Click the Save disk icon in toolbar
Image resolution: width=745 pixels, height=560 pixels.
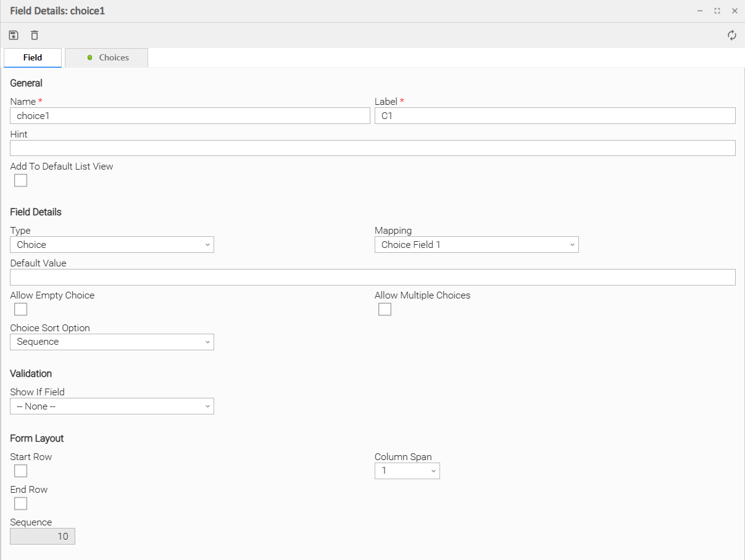coord(14,35)
